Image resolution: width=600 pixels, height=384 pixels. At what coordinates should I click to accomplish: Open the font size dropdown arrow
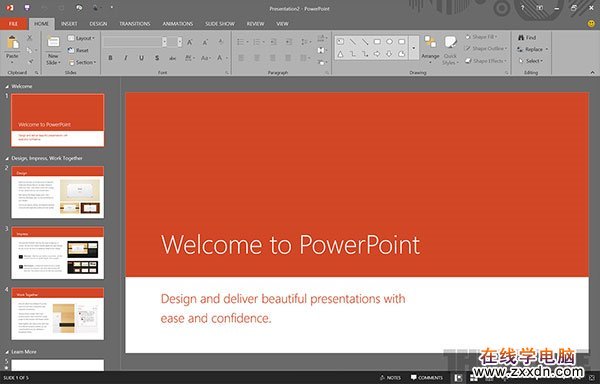point(180,42)
